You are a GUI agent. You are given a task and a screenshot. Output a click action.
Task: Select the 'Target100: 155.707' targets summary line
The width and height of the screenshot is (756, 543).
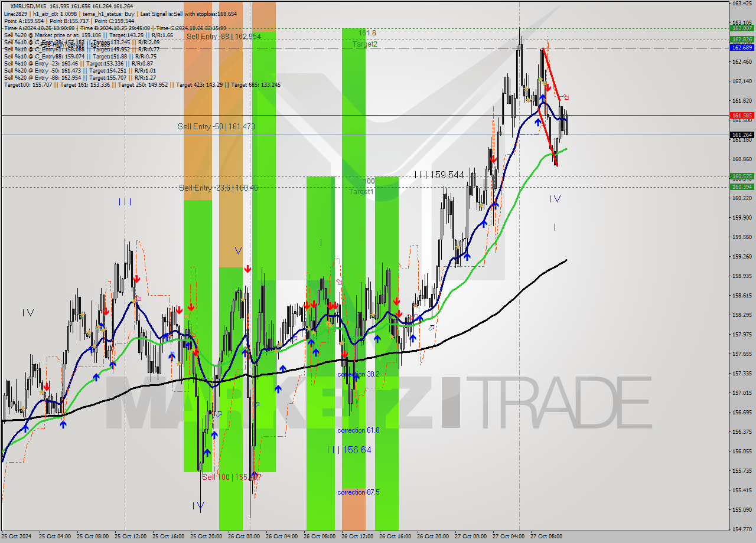[x=142, y=84]
